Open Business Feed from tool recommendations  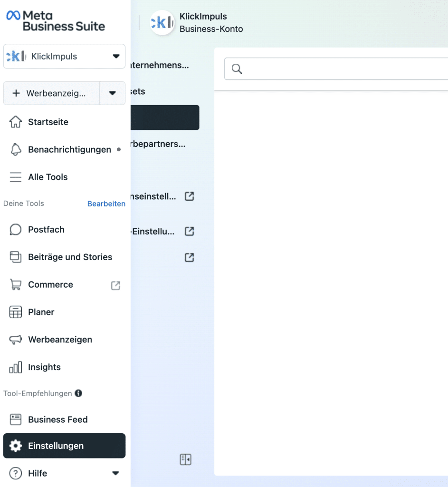pos(57,419)
